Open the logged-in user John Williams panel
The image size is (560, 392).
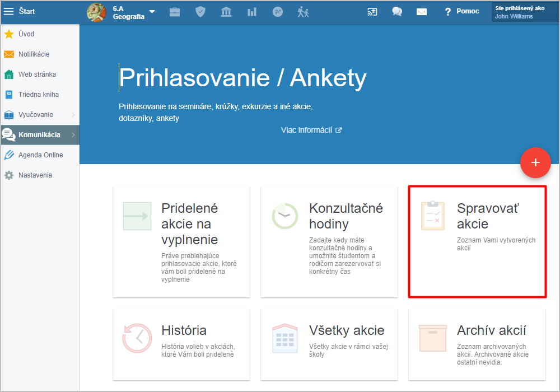[525, 12]
